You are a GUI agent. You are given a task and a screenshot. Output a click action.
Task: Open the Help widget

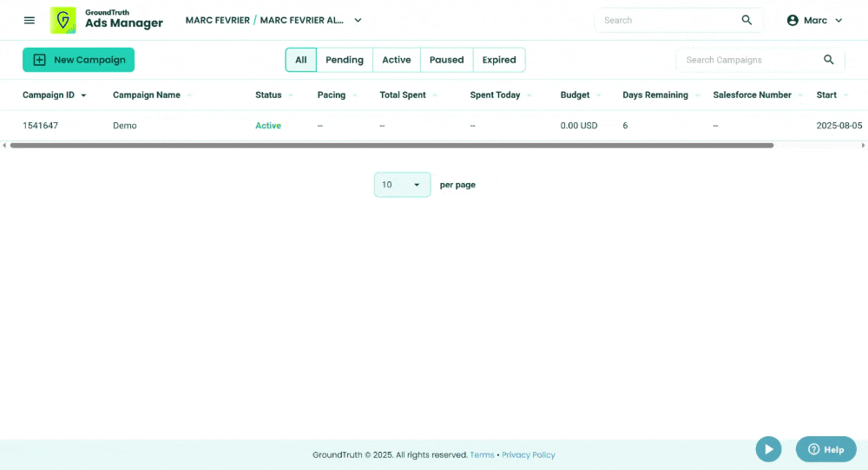pos(825,449)
